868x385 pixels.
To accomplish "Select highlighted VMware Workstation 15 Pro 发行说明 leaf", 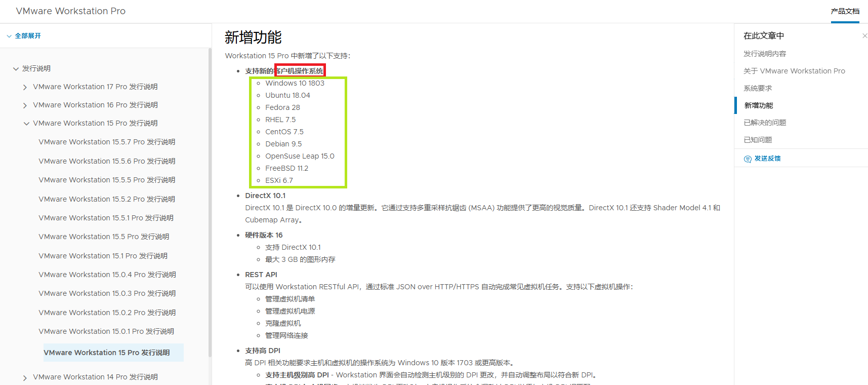I will 107,353.
